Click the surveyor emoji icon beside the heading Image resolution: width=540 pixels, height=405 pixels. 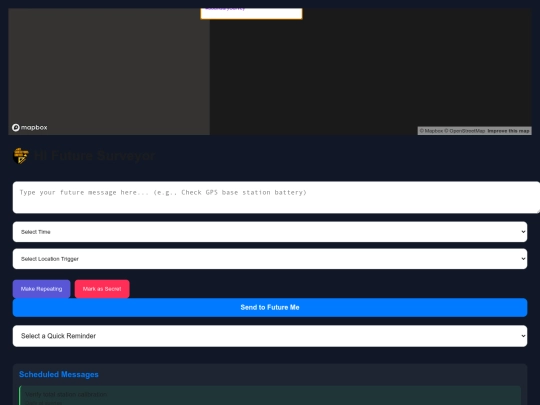point(21,156)
